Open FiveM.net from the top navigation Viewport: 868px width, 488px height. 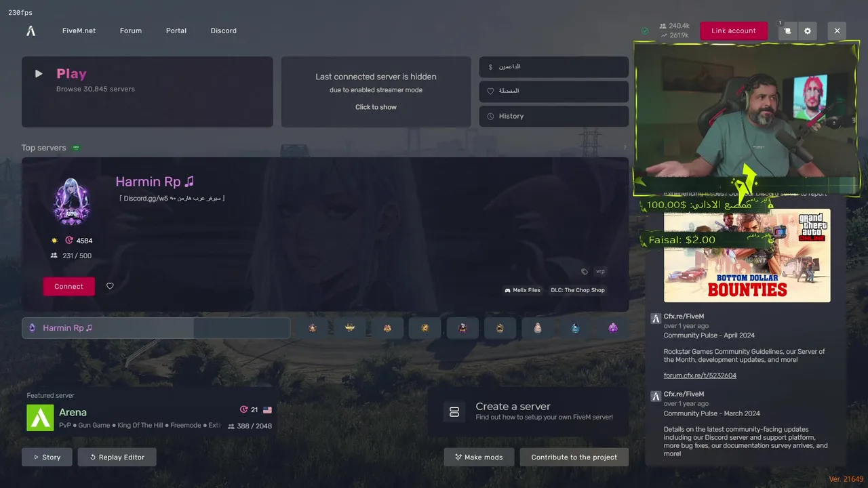coord(79,30)
